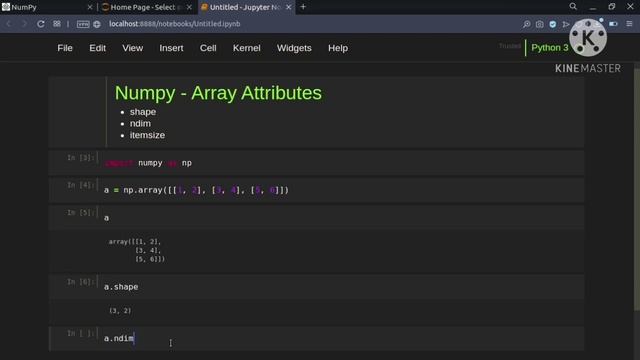The image size is (640, 360).
Task: Close the NumPy tab
Action: 90,7
